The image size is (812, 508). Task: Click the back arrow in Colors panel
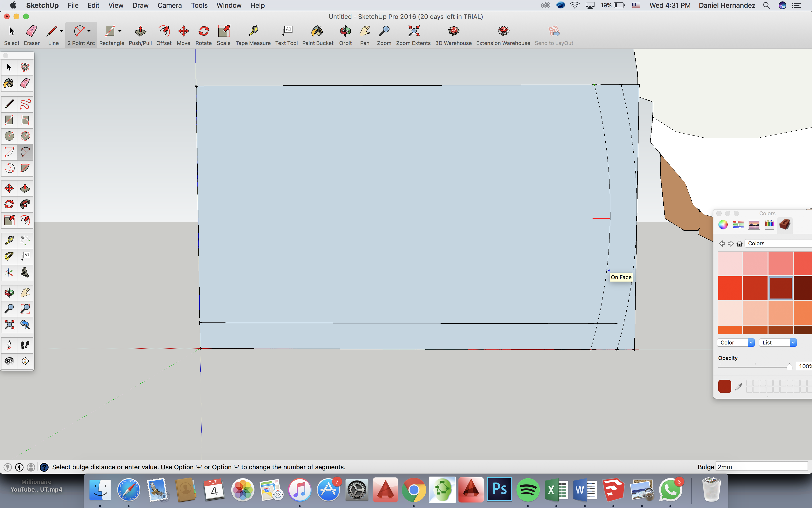pos(722,244)
